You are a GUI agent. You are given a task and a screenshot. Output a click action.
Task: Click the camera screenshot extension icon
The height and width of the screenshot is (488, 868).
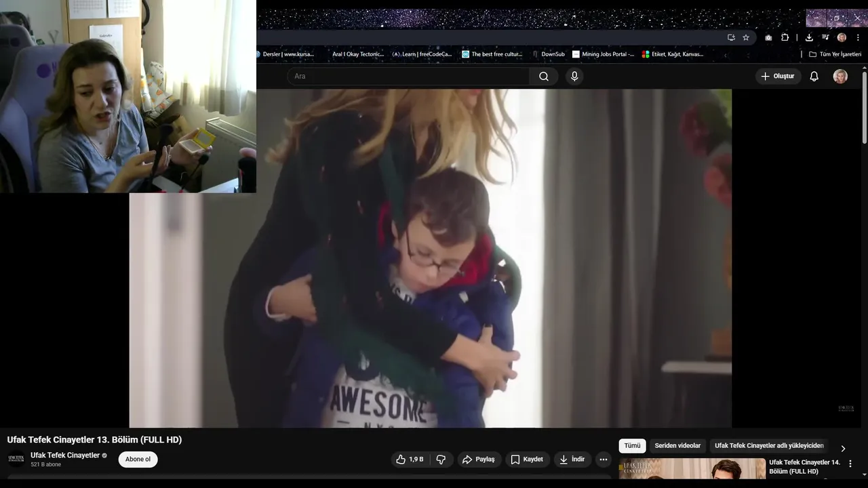tap(768, 37)
